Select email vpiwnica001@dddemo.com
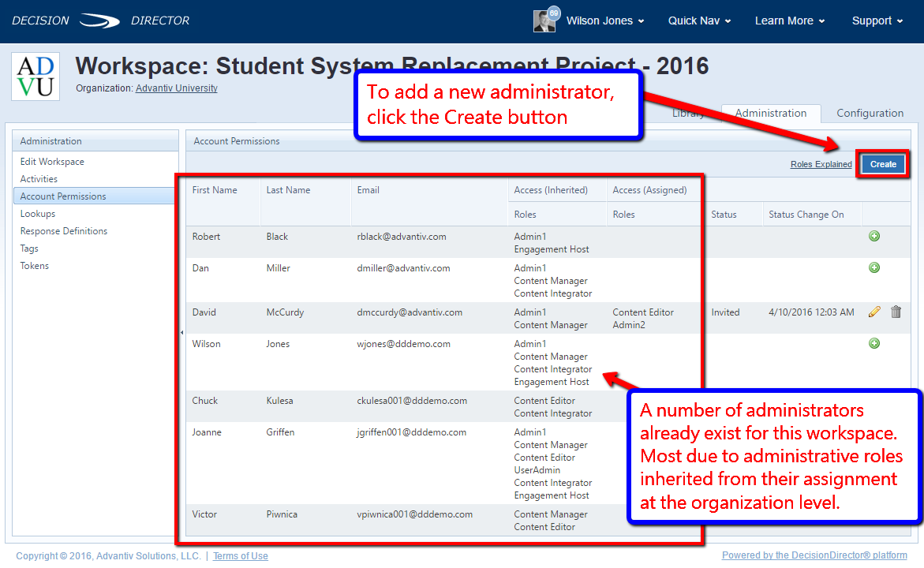 (x=415, y=514)
